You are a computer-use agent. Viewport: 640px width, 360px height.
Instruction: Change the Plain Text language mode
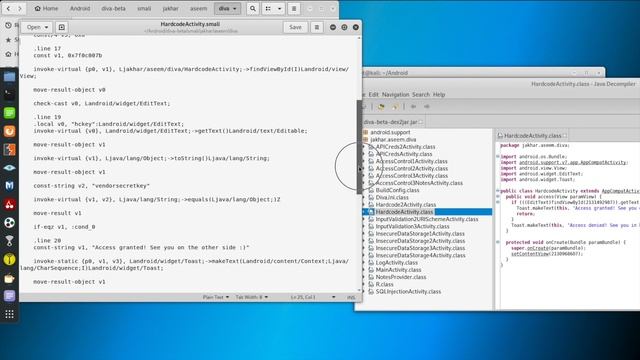pyautogui.click(x=216, y=297)
